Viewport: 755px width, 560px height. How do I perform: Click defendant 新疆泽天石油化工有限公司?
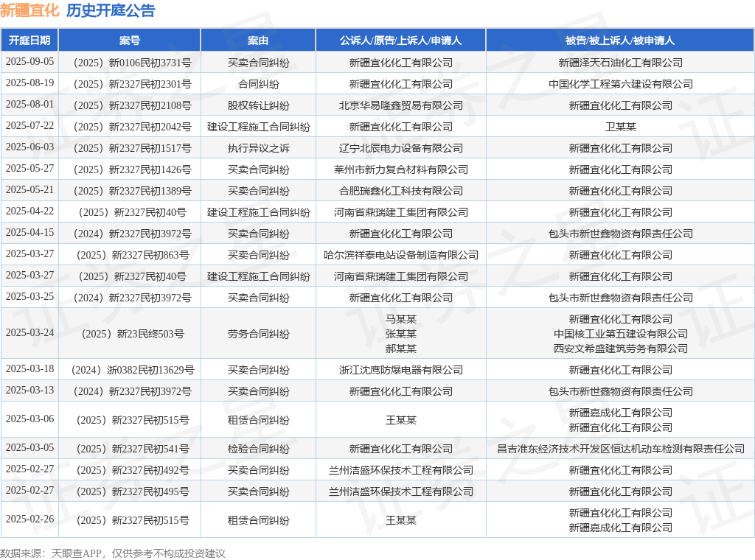(x=620, y=63)
